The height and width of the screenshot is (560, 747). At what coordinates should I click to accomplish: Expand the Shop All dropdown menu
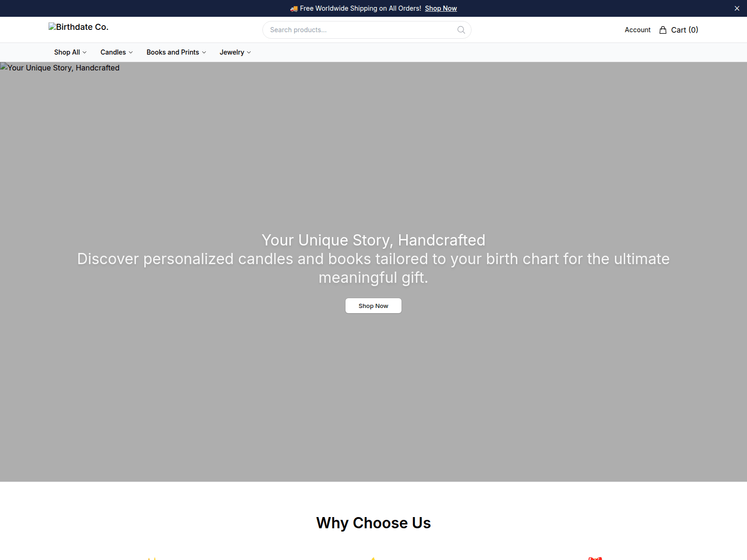point(70,52)
